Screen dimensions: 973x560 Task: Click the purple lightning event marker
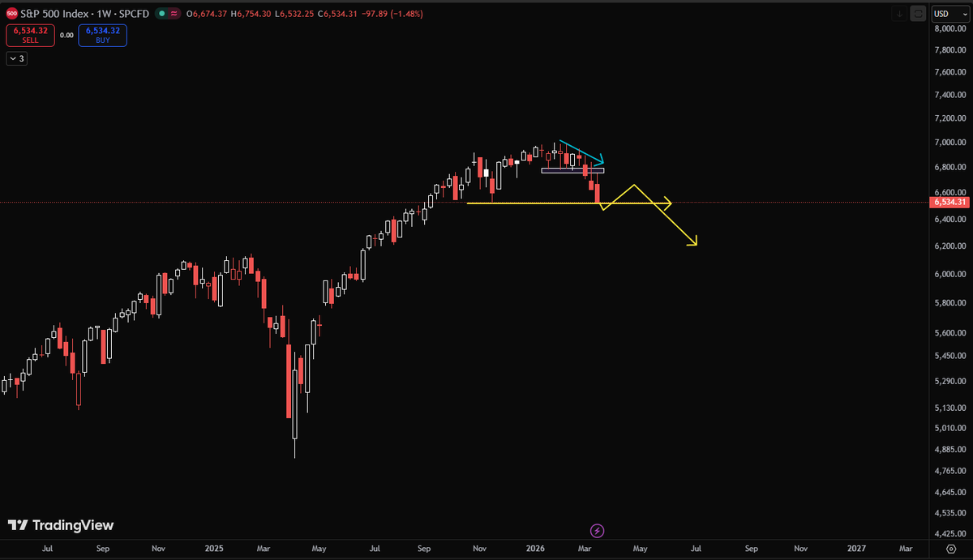(598, 531)
